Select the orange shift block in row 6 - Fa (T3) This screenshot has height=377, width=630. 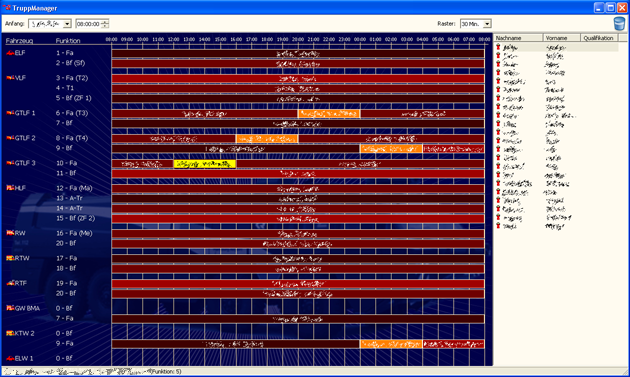329,114
